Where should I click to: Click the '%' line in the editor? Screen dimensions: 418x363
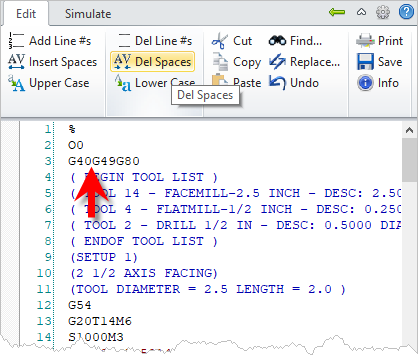pos(72,129)
